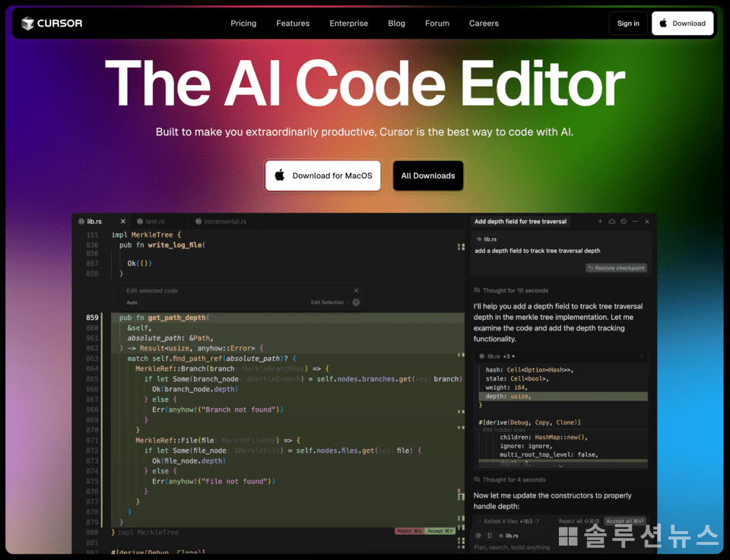Image resolution: width=730 pixels, height=560 pixels.
Task: Click the highlighted 'depth: usize,' line in chat
Action: pos(563,397)
